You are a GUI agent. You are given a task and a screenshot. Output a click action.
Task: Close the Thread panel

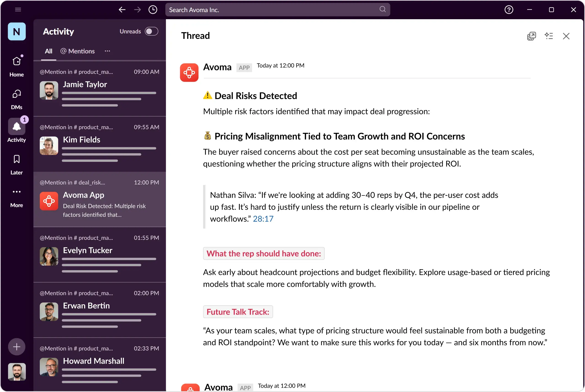[x=566, y=36]
